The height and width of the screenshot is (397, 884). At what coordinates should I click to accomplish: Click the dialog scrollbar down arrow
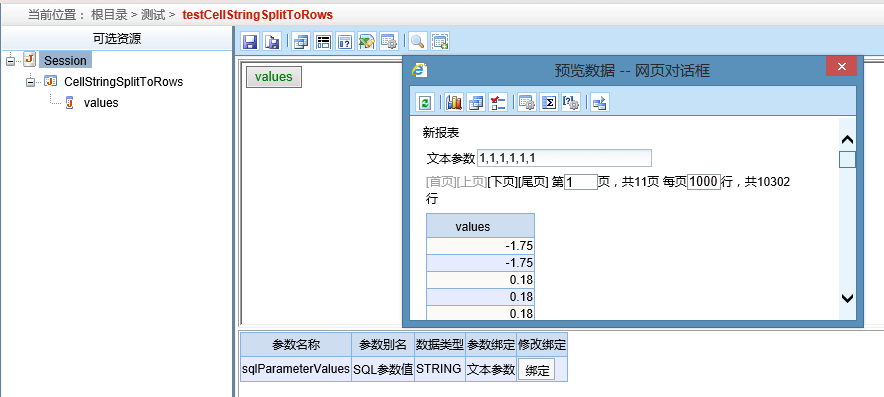(x=847, y=298)
